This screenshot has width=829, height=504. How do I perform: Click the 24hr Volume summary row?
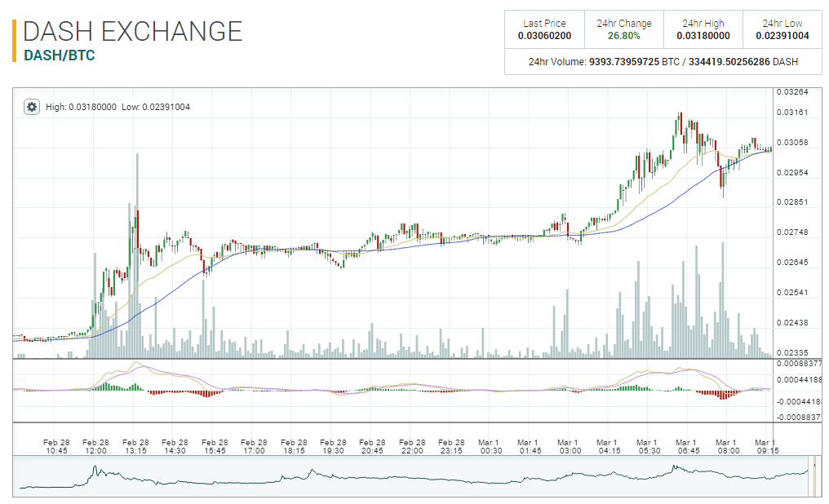[x=663, y=61]
